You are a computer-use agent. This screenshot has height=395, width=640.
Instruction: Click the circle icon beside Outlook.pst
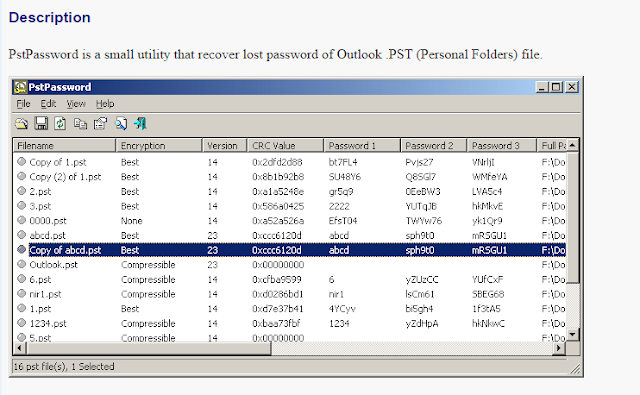point(22,264)
